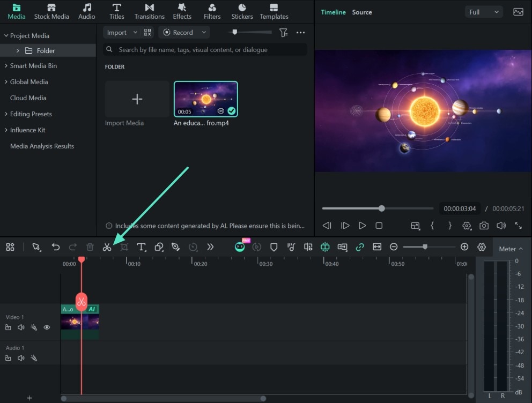The image size is (532, 403).
Task: Collapse the Project Media tree
Action: click(x=6, y=35)
